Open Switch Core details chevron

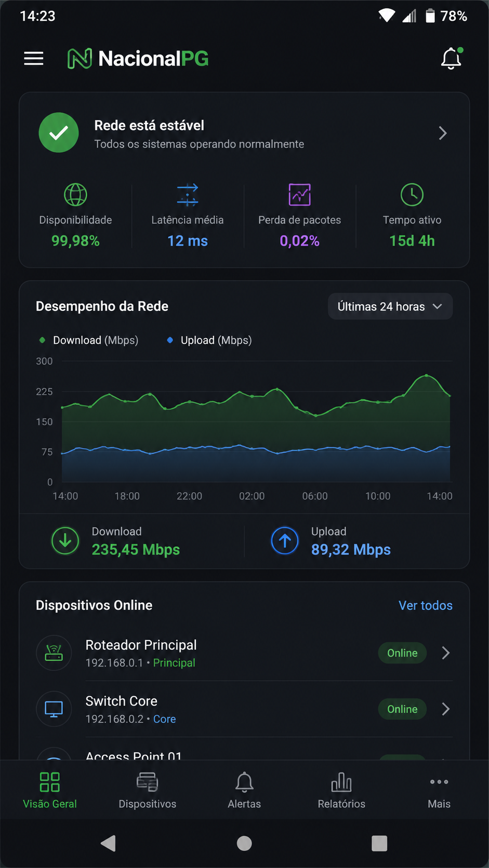click(446, 709)
